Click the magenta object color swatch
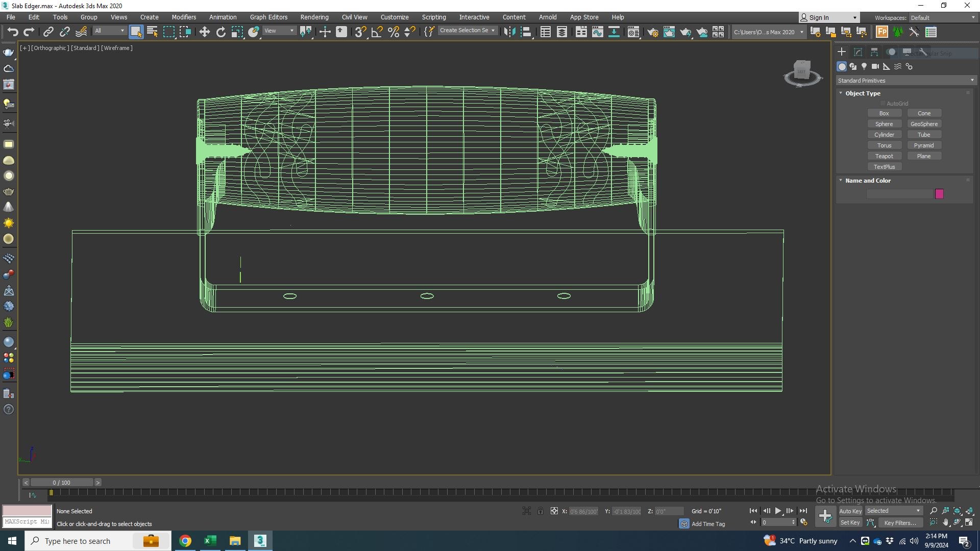The height and width of the screenshot is (551, 980). [939, 194]
